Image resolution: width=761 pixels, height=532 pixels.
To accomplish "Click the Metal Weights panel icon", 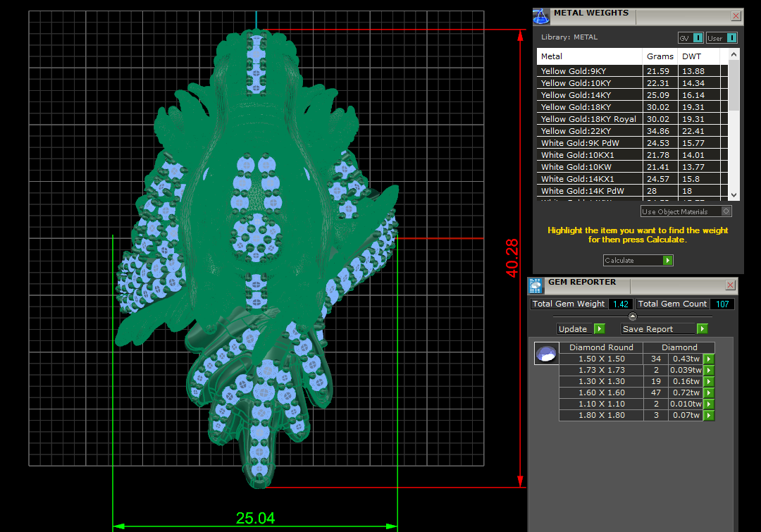I will pos(541,16).
